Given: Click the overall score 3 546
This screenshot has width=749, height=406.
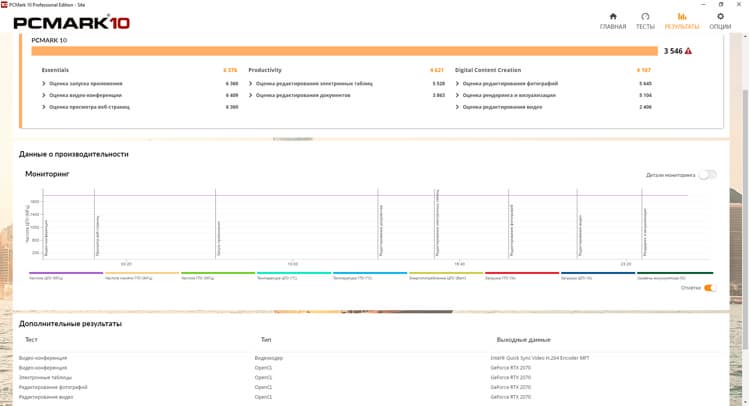Looking at the screenshot, I should [x=673, y=51].
